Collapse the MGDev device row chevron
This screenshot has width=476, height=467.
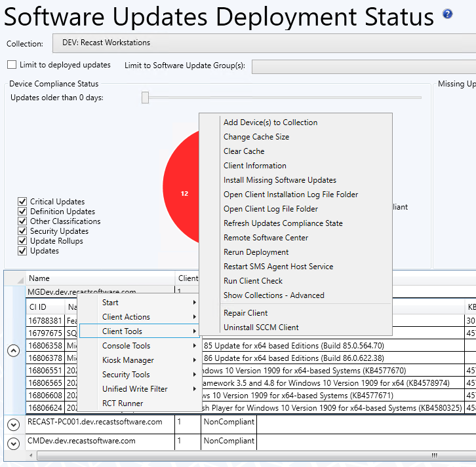pos(13,350)
